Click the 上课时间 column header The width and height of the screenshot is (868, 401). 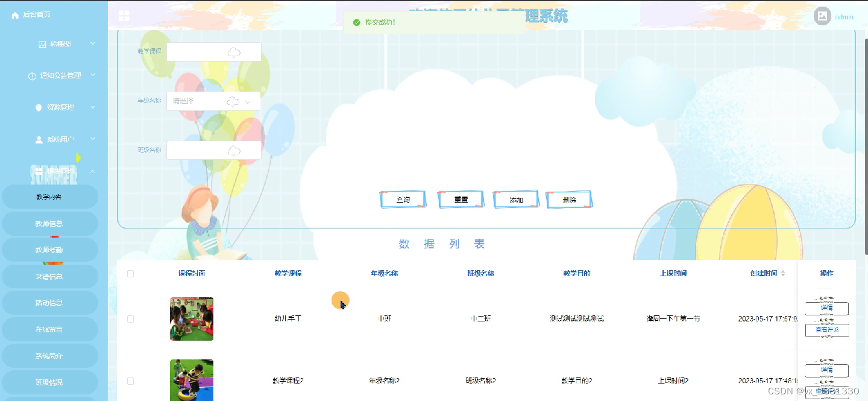[x=673, y=273]
